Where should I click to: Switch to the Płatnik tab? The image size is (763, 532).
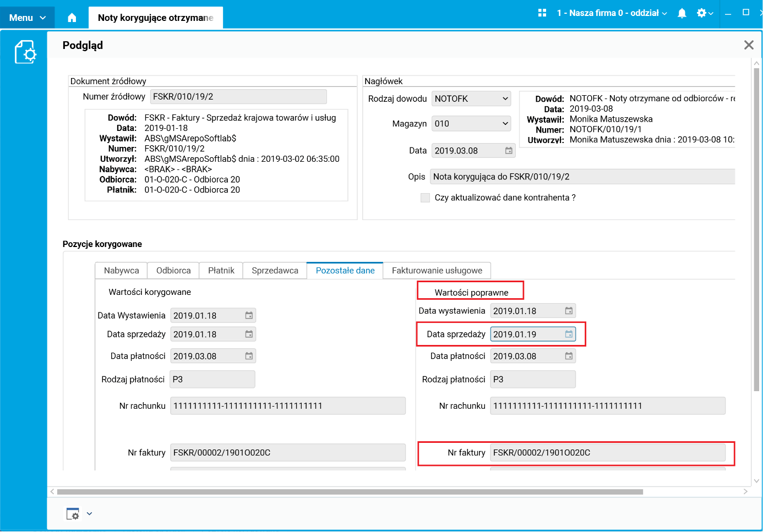click(x=221, y=271)
